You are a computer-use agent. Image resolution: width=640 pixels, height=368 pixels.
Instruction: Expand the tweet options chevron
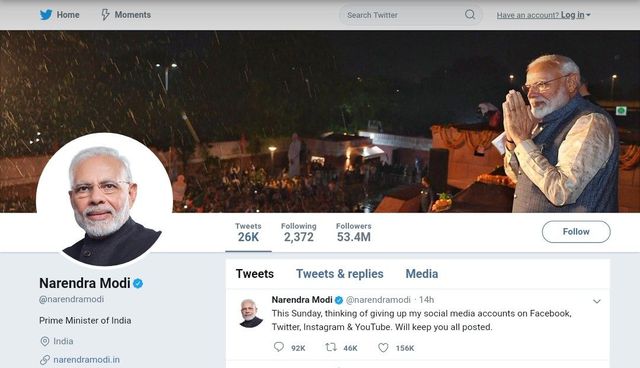(x=597, y=301)
